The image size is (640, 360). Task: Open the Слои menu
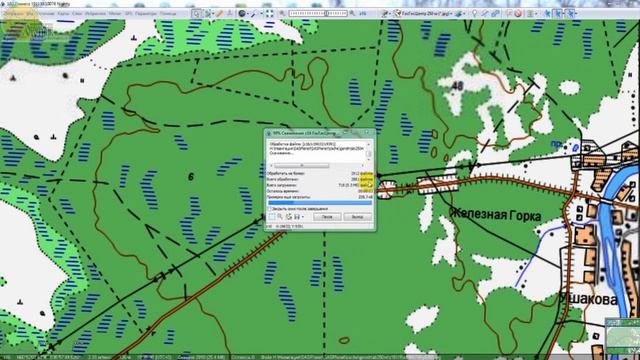point(77,13)
